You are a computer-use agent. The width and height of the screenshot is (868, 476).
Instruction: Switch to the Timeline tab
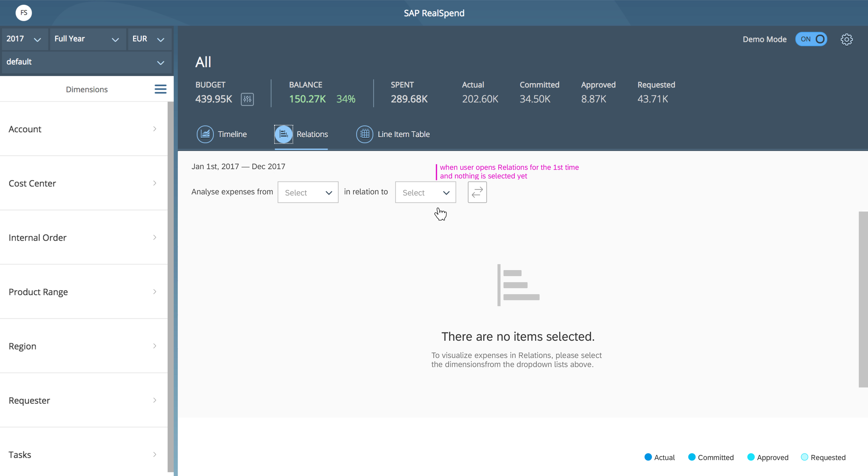tap(222, 134)
